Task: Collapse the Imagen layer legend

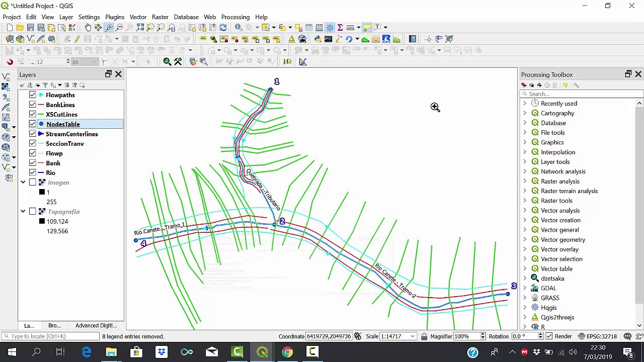Action: 23,183
